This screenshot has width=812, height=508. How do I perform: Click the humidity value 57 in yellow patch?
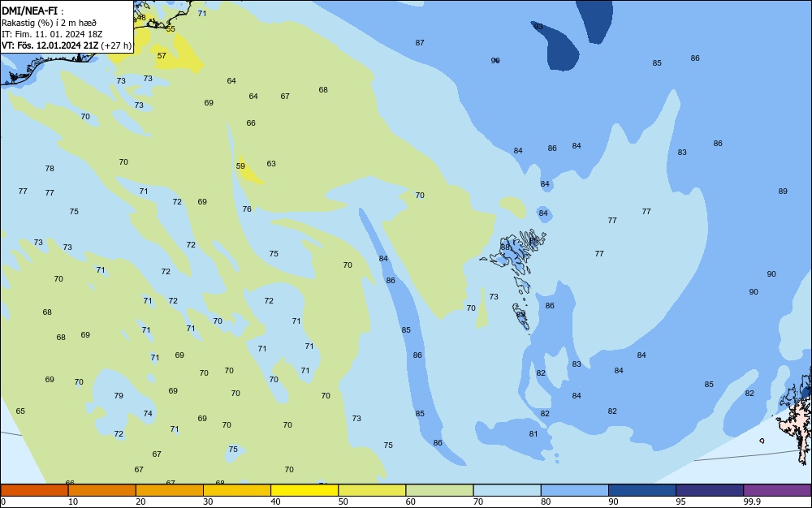[162, 55]
